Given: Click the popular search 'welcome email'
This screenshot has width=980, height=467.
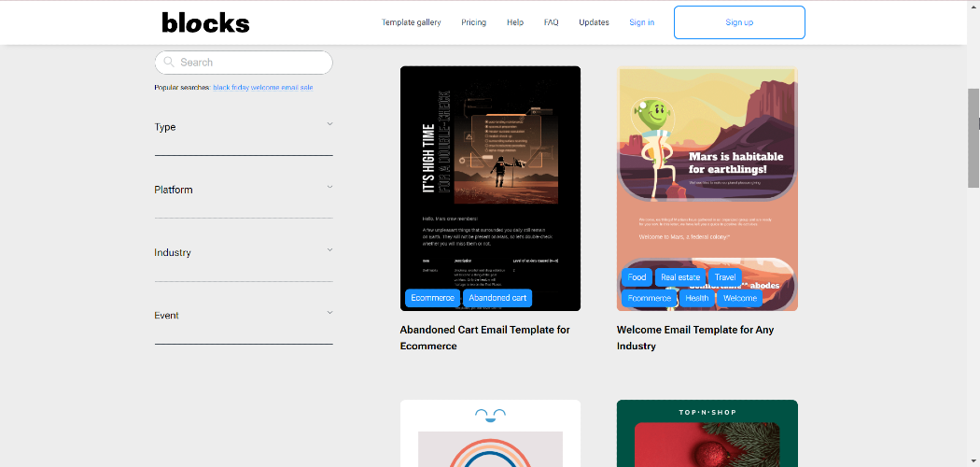Looking at the screenshot, I should pyautogui.click(x=274, y=88).
